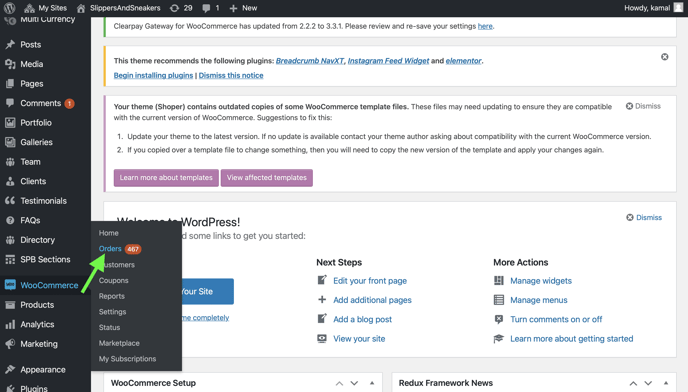The height and width of the screenshot is (392, 688).
Task: Open Status in WooCommerce submenu
Action: click(x=109, y=327)
